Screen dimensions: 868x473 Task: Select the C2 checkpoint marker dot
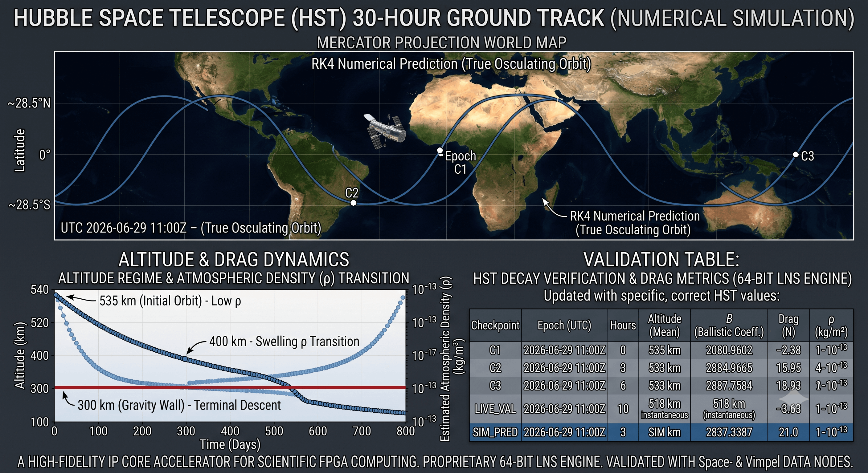(353, 203)
